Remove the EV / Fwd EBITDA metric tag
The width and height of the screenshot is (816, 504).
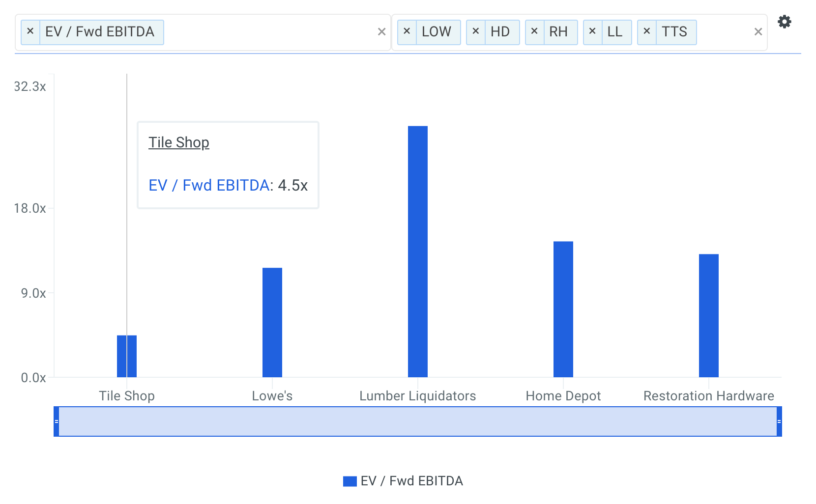pyautogui.click(x=30, y=32)
